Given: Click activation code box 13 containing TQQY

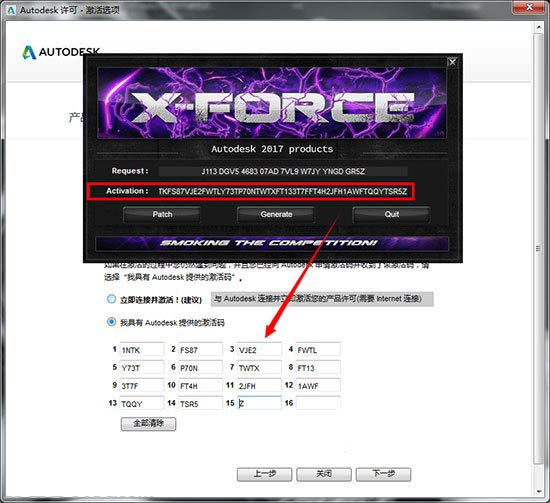Looking at the screenshot, I should (x=142, y=403).
